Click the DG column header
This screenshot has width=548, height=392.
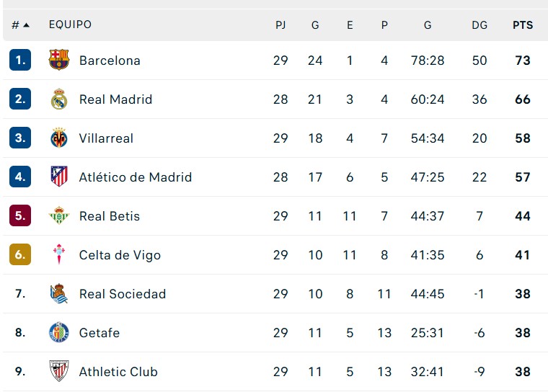click(479, 25)
